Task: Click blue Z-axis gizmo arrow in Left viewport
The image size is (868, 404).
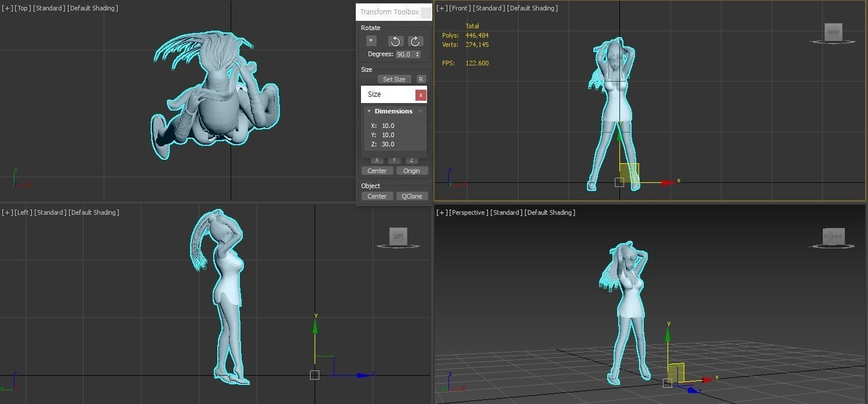Action: (363, 375)
